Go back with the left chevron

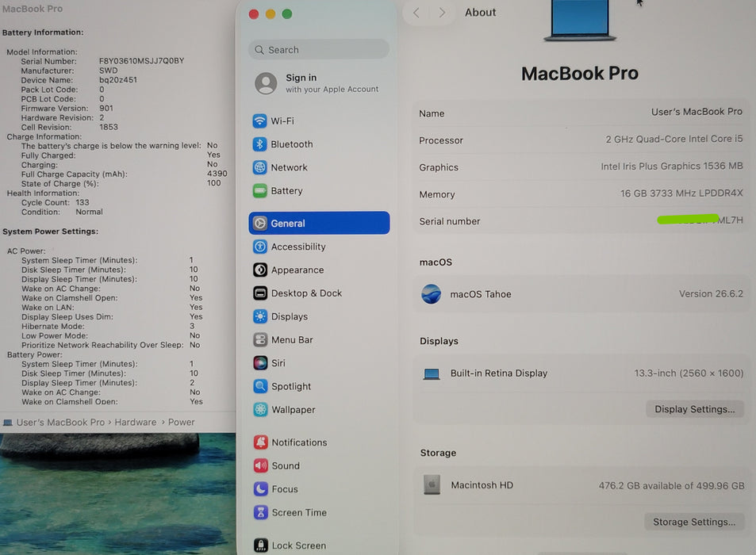click(x=416, y=13)
